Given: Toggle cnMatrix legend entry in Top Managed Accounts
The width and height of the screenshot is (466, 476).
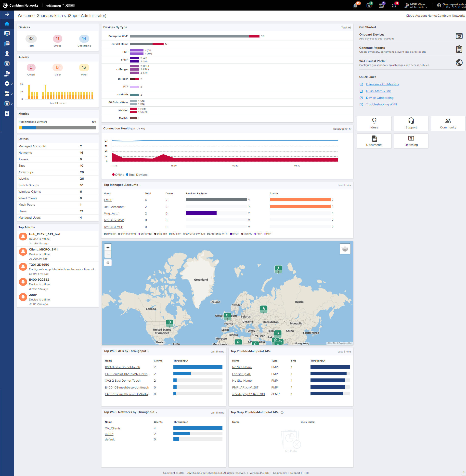Looking at the screenshot, I should point(110,234).
